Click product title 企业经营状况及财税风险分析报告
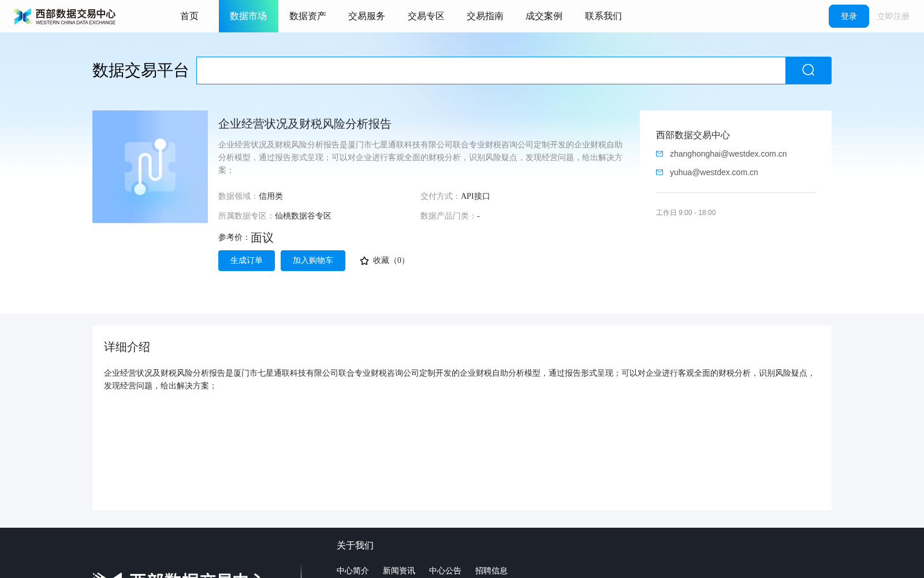 click(305, 124)
